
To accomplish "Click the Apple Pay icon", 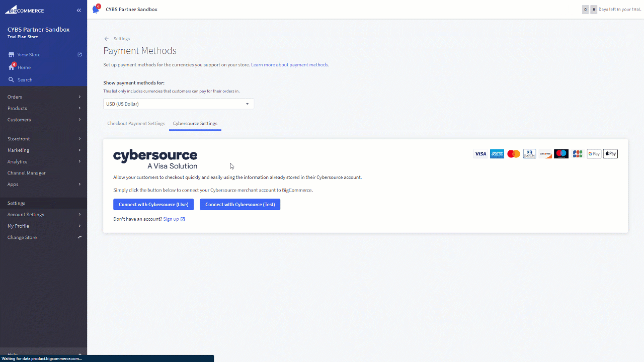I will [x=610, y=154].
